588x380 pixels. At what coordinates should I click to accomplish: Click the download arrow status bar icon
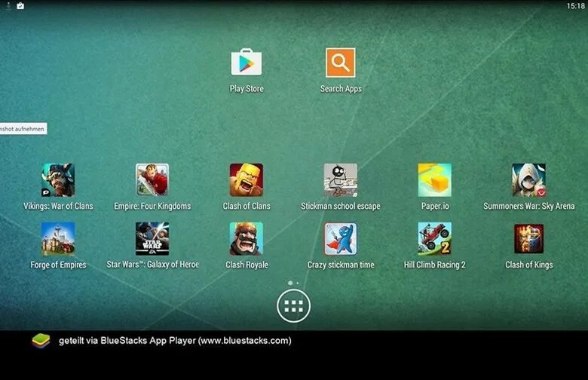(x=8, y=5)
